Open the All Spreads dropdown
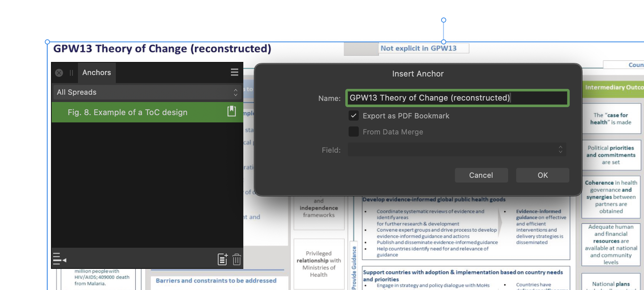Image resolution: width=644 pixels, height=290 pixels. point(147,92)
